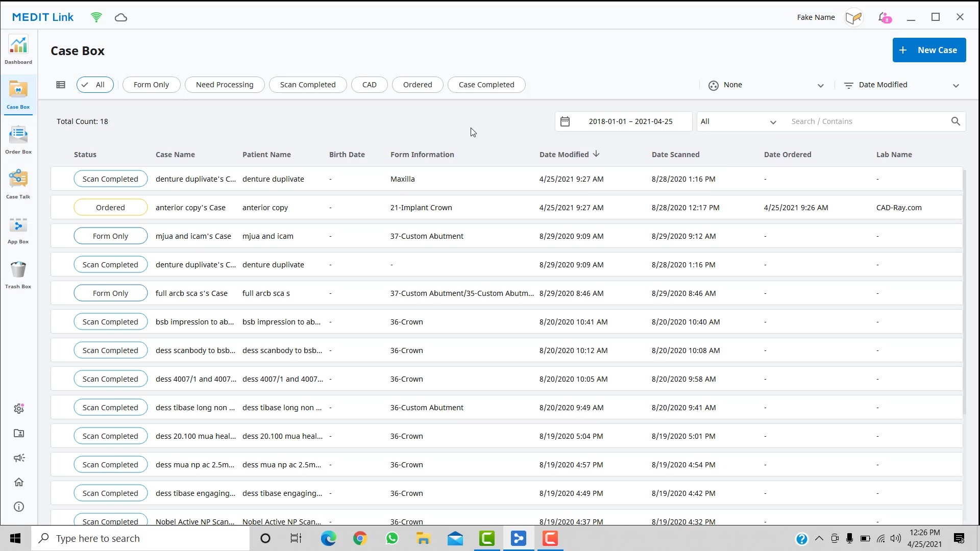
Task: Open Order Box in the sidebar
Action: pyautogui.click(x=18, y=140)
